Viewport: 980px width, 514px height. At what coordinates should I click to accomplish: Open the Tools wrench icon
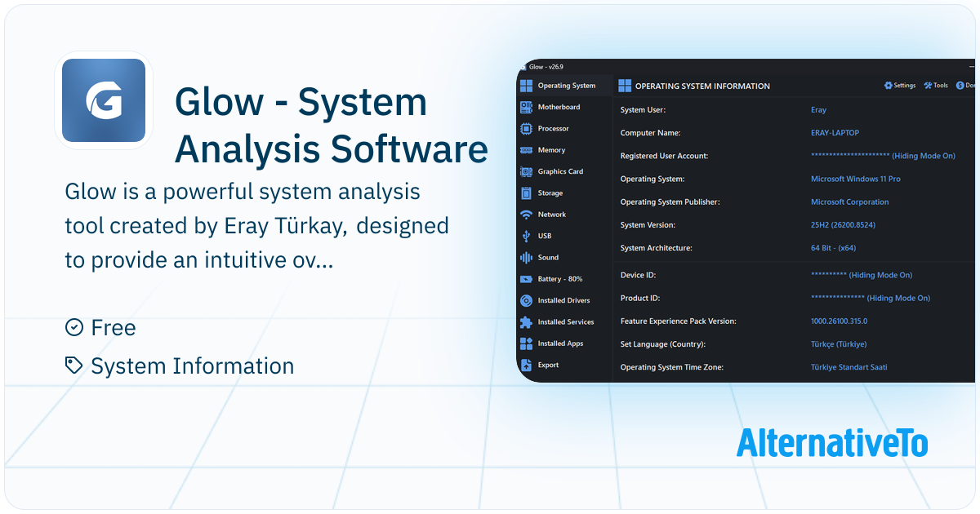tap(928, 86)
